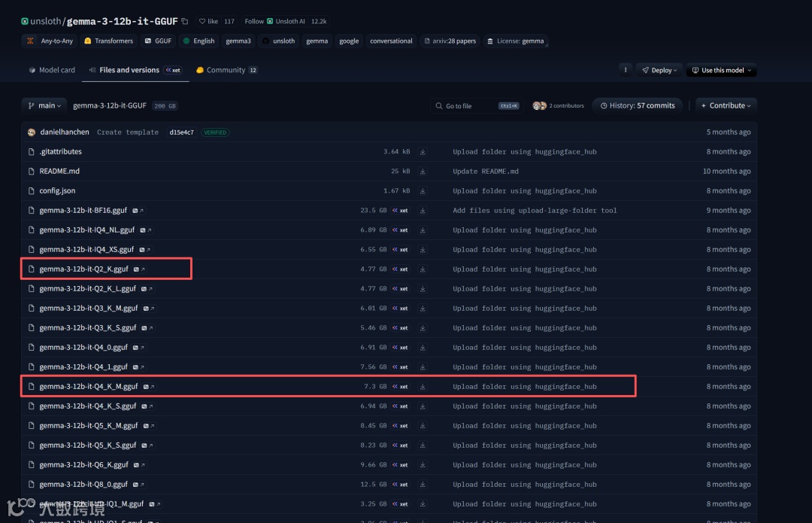Download README.md with its download icon
Viewport: 812px width, 523px height.
pos(423,171)
